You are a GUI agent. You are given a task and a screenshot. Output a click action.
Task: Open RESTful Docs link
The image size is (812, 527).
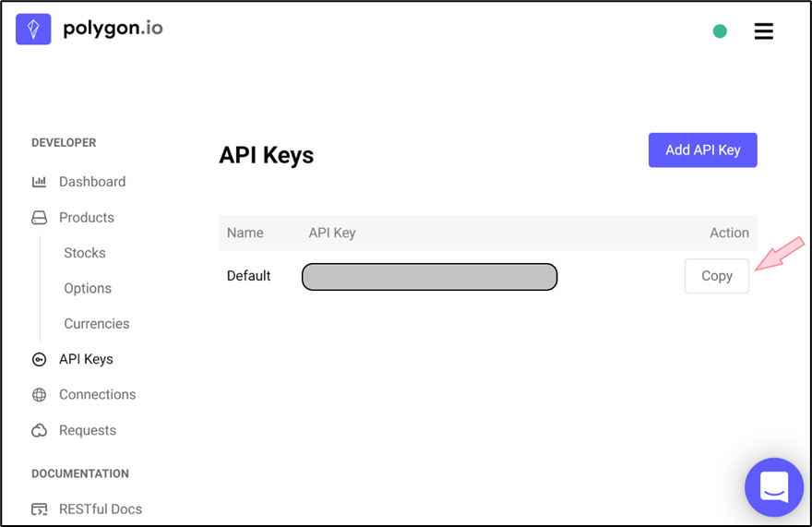tap(101, 509)
